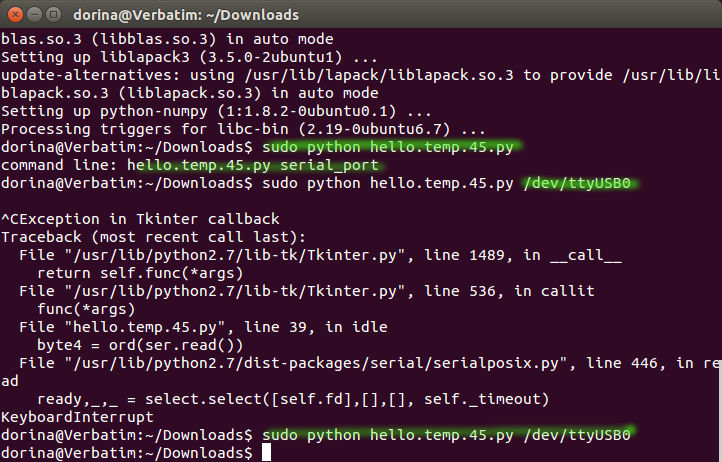Screen dimensions: 722x462
Task: Click the window title dorina@Verbatim: ~/Downloads
Action: [x=186, y=15]
